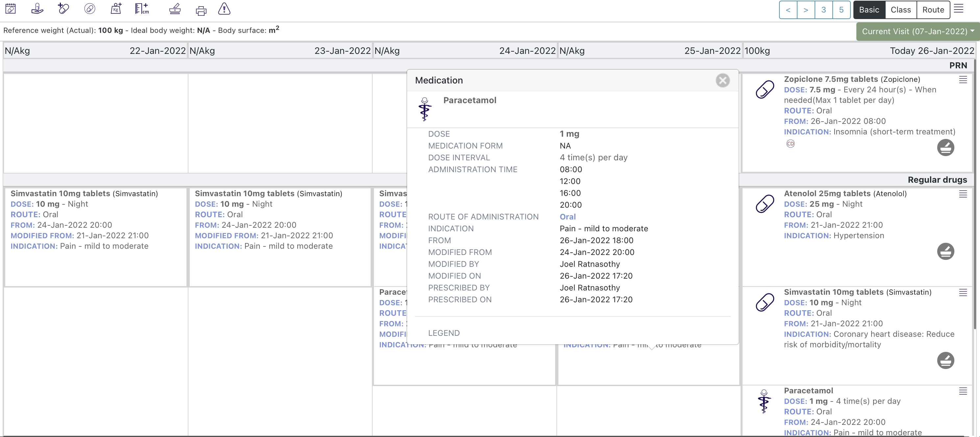Click the medication calendar icon

click(11, 9)
